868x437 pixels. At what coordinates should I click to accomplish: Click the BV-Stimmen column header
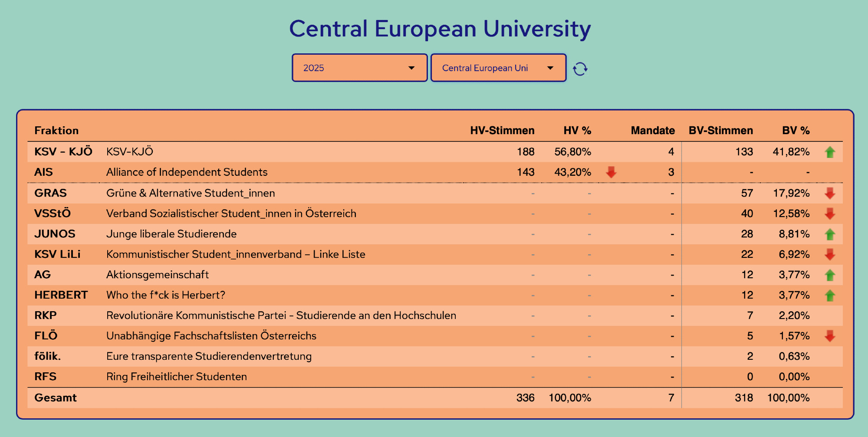pyautogui.click(x=721, y=131)
